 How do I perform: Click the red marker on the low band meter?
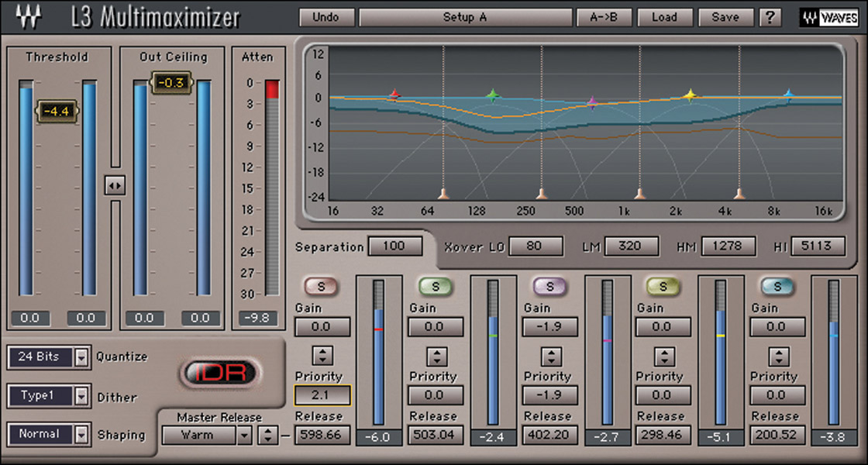pyautogui.click(x=379, y=329)
